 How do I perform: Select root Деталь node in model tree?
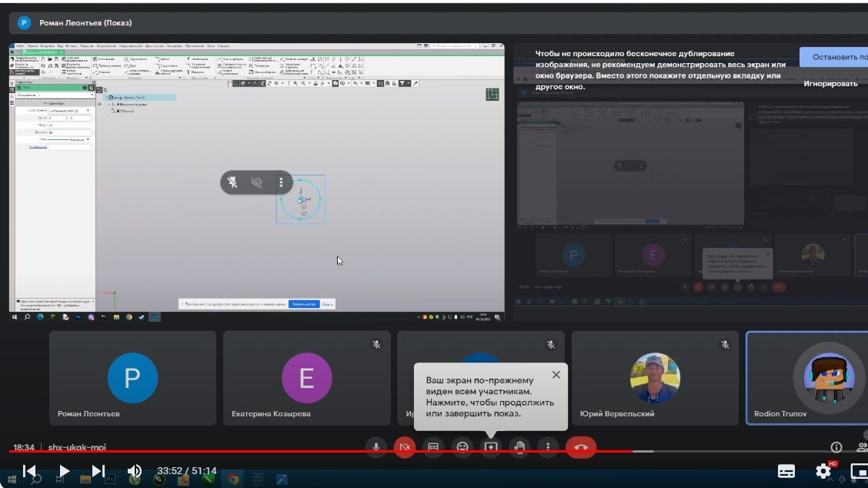pyautogui.click(x=139, y=98)
